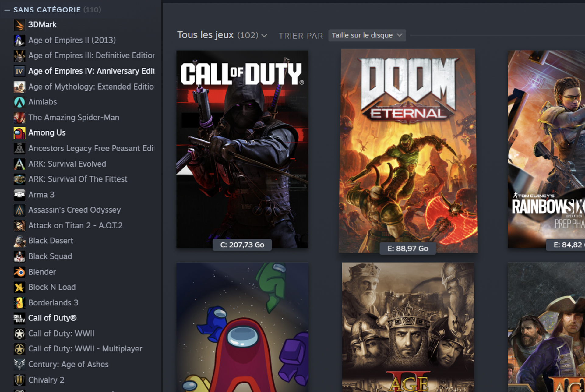Select Borderlands 3 entry
The image size is (585, 392).
(53, 302)
